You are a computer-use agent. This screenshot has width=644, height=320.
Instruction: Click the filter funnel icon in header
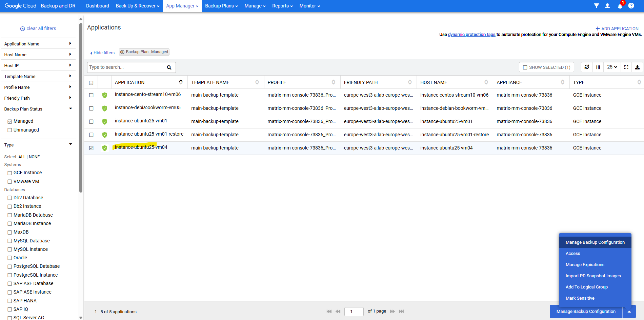click(596, 6)
